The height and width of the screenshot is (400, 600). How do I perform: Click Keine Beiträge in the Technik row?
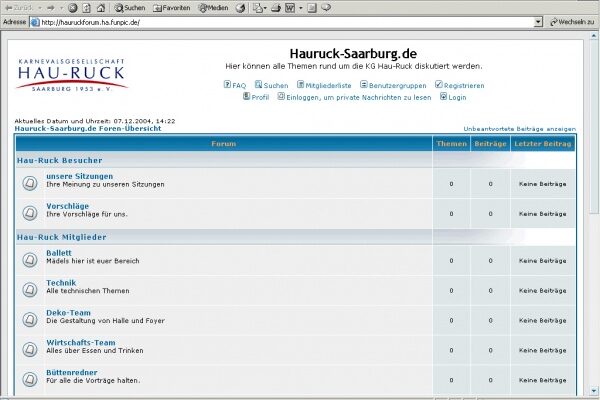[543, 291]
